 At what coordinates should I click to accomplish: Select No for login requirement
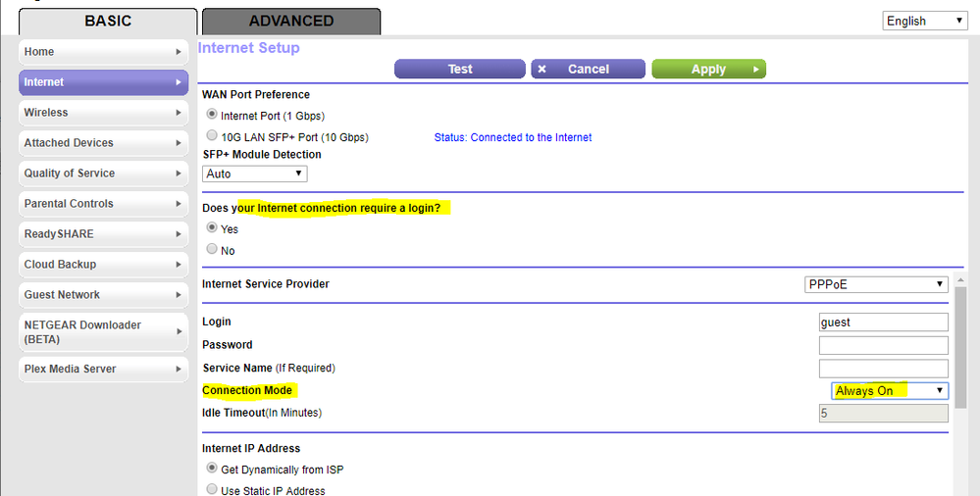coord(212,250)
